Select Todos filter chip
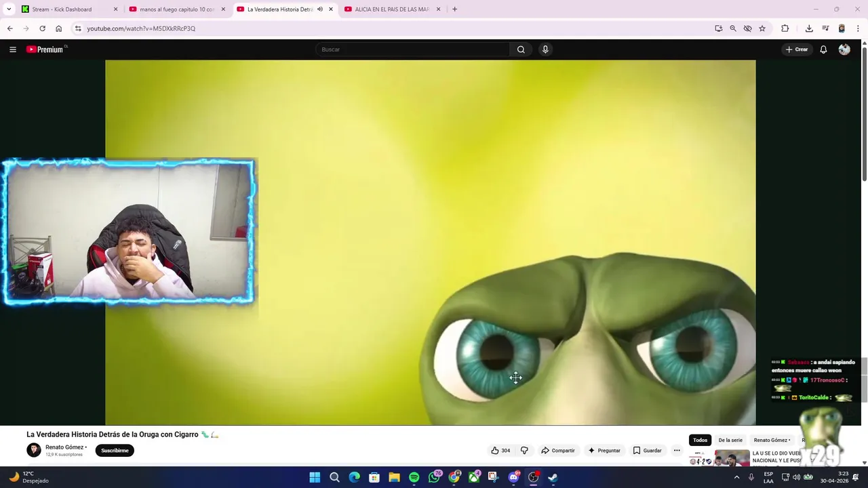 click(x=700, y=440)
